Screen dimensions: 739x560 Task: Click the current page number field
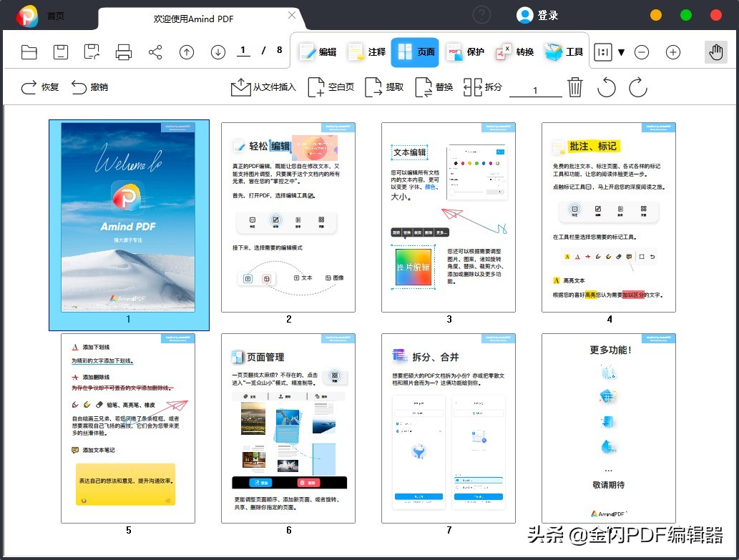click(x=243, y=50)
